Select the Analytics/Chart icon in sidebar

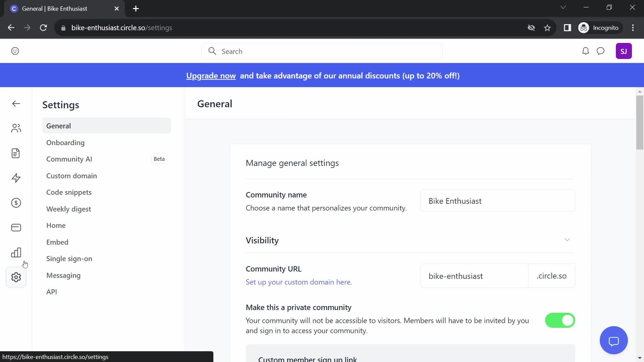tap(15, 252)
